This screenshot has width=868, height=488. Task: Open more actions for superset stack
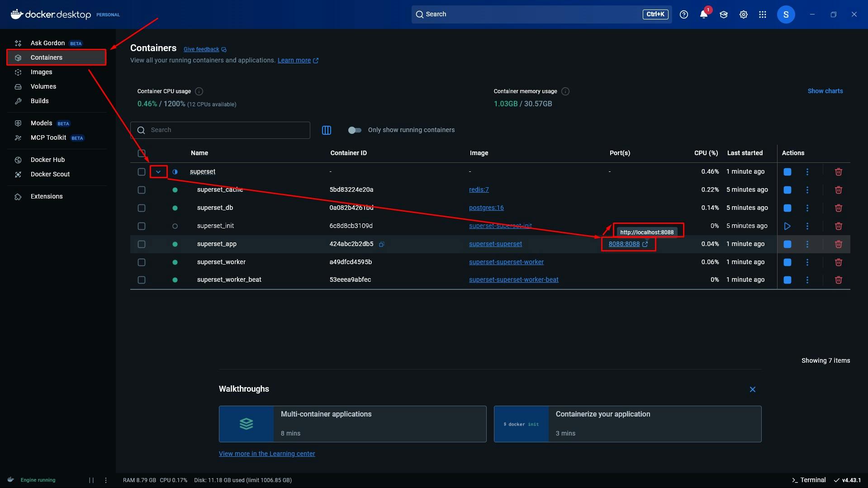pos(807,172)
